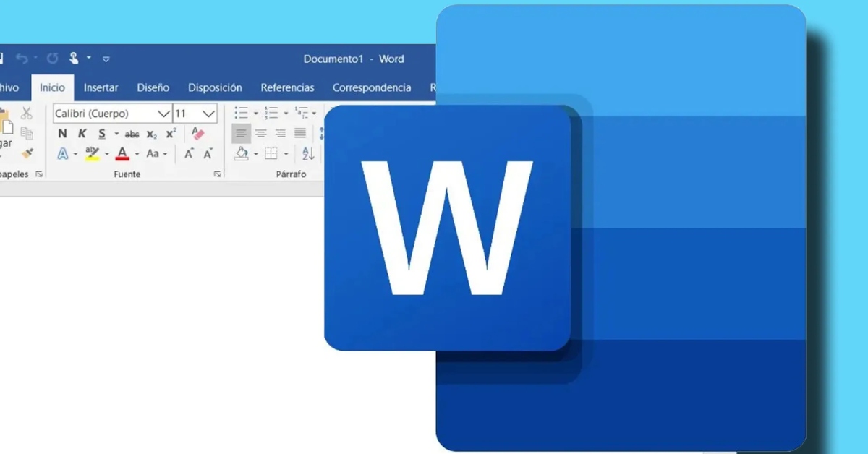Toggle italic (K) formatting
The width and height of the screenshot is (868, 454).
coord(82,134)
